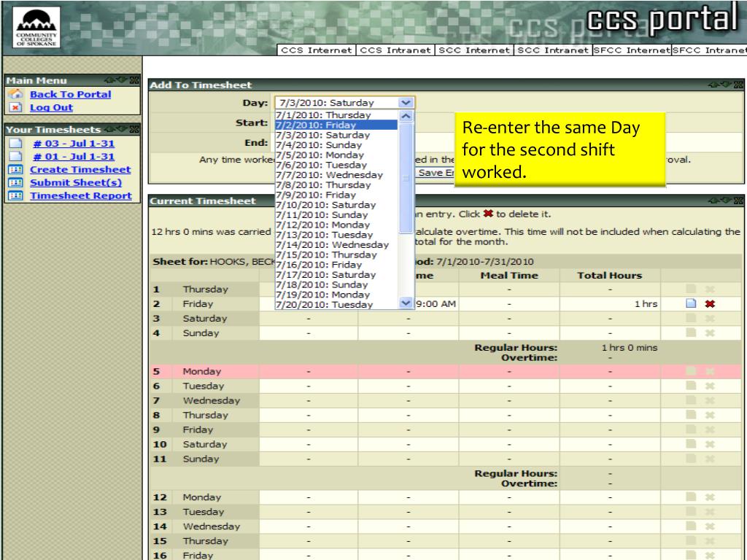Open the CCS Intranet tab
Viewport: 747px width, 560px height.
395,50
